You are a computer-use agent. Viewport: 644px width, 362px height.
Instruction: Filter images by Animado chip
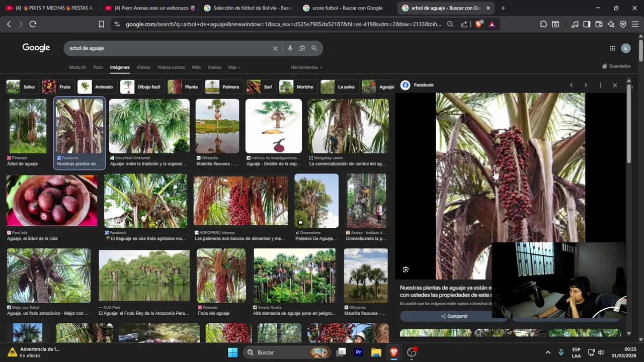(x=96, y=87)
